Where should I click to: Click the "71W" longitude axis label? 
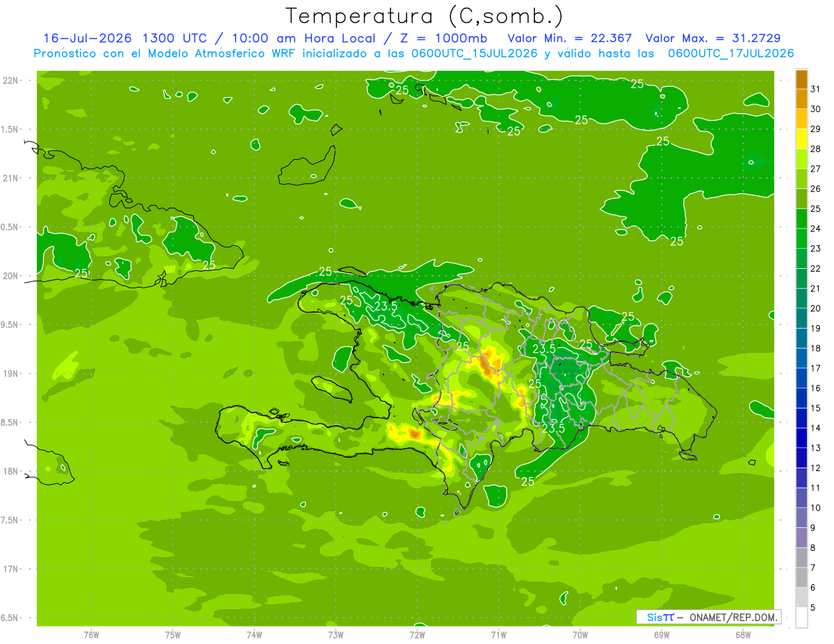click(498, 635)
